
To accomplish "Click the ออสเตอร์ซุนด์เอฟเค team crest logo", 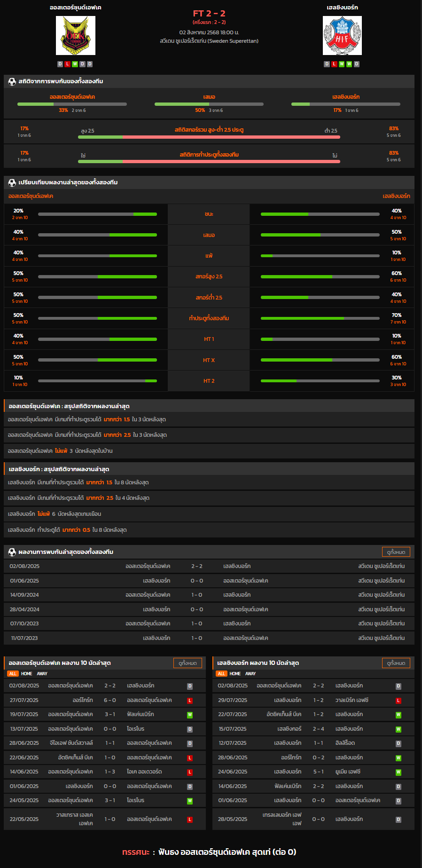I will point(76,35).
